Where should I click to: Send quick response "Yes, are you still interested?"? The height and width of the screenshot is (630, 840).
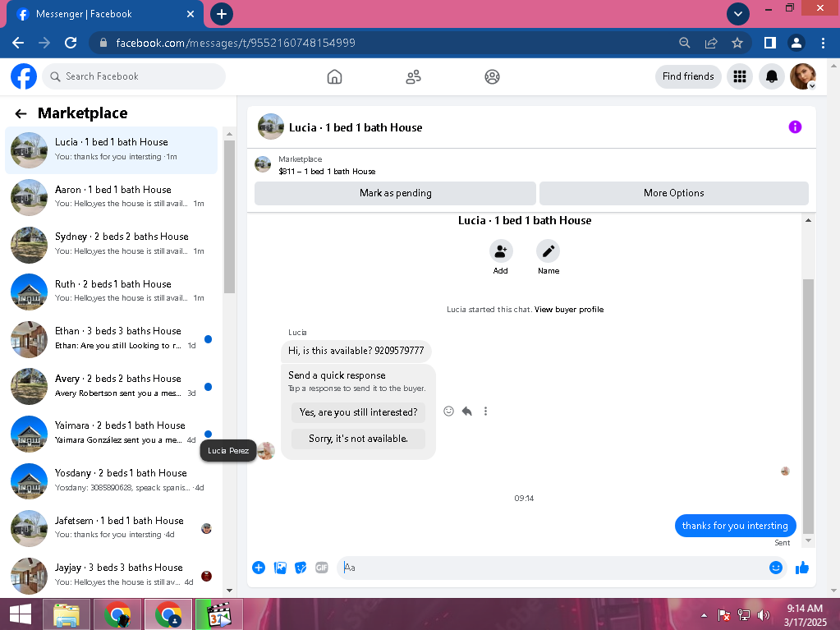358,412
